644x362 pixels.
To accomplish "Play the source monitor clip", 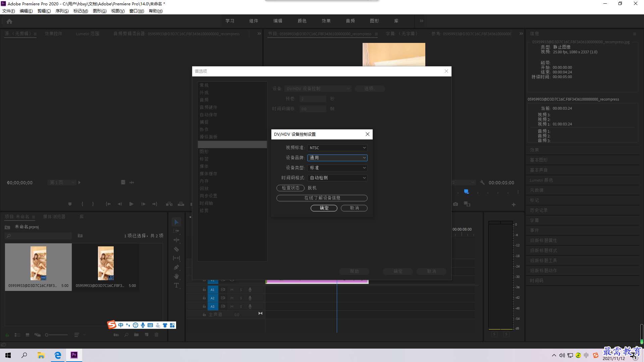I will 131,204.
